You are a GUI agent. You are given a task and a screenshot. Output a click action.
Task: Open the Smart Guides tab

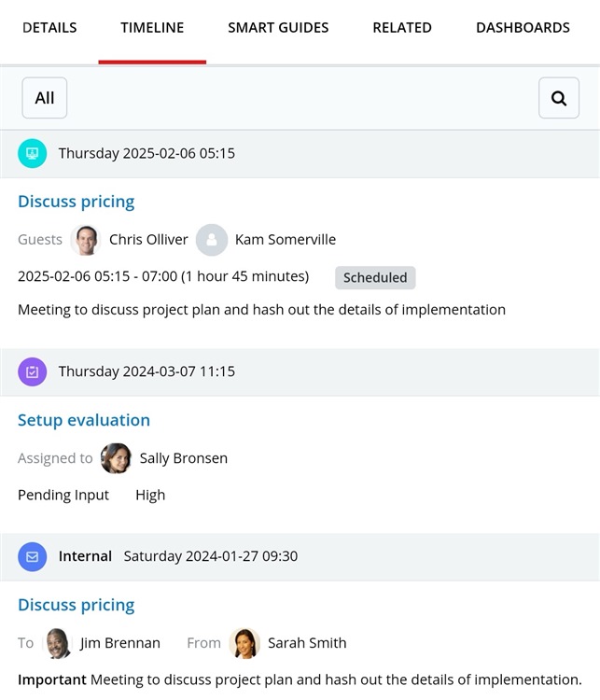(278, 28)
